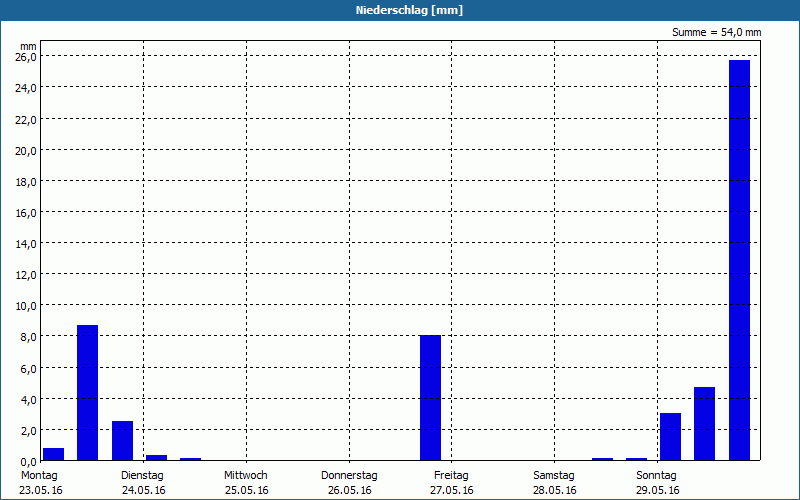The height and width of the screenshot is (500, 800).
Task: Select the 'Donnerstag' day label
Action: click(x=349, y=476)
